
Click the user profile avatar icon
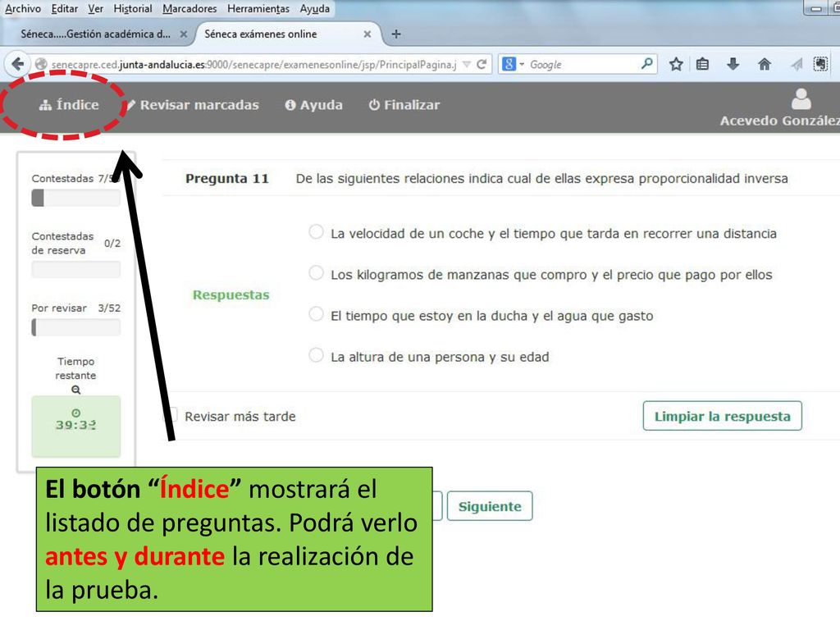click(x=801, y=99)
